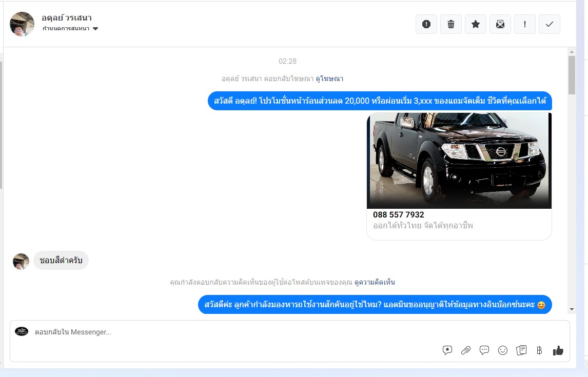Image resolution: width=588 pixels, height=377 pixels.
Task: Click the อดุลย์ วรเสนา profile picture in header
Action: pyautogui.click(x=22, y=24)
